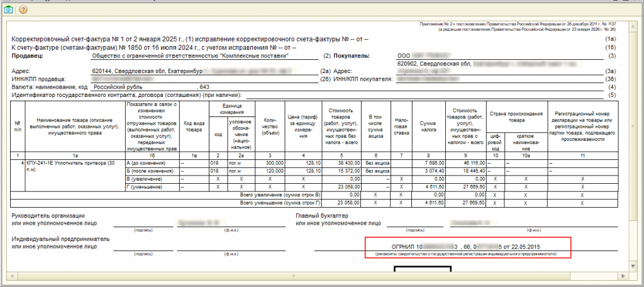The image size is (644, 287).
Task: Click the 'Продавец:' label
Action: point(27,55)
